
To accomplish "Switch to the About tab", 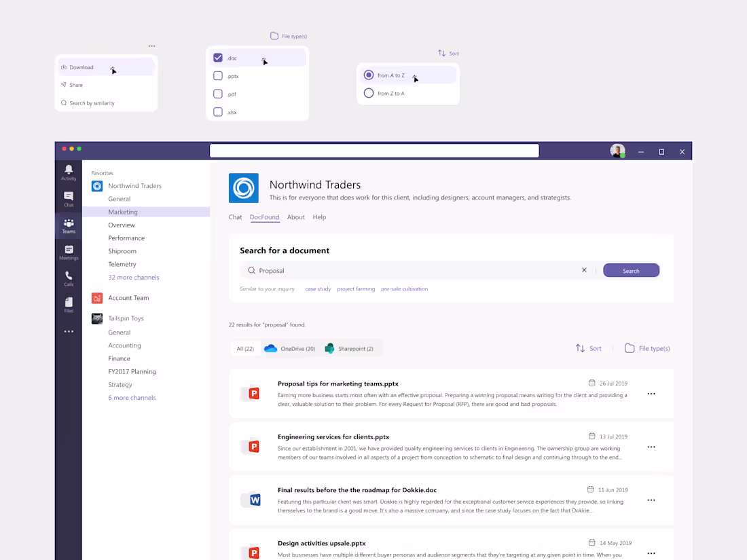I will tap(296, 217).
